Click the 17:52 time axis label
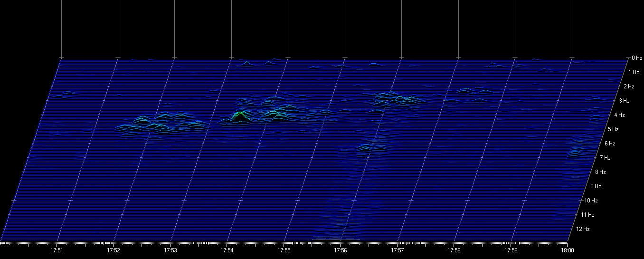 pos(114,250)
